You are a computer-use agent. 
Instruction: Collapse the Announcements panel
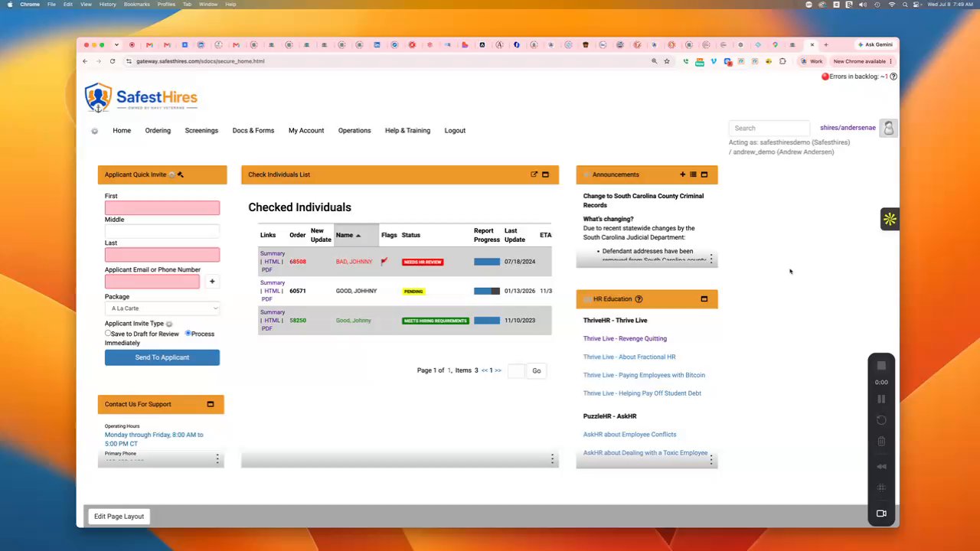704,174
